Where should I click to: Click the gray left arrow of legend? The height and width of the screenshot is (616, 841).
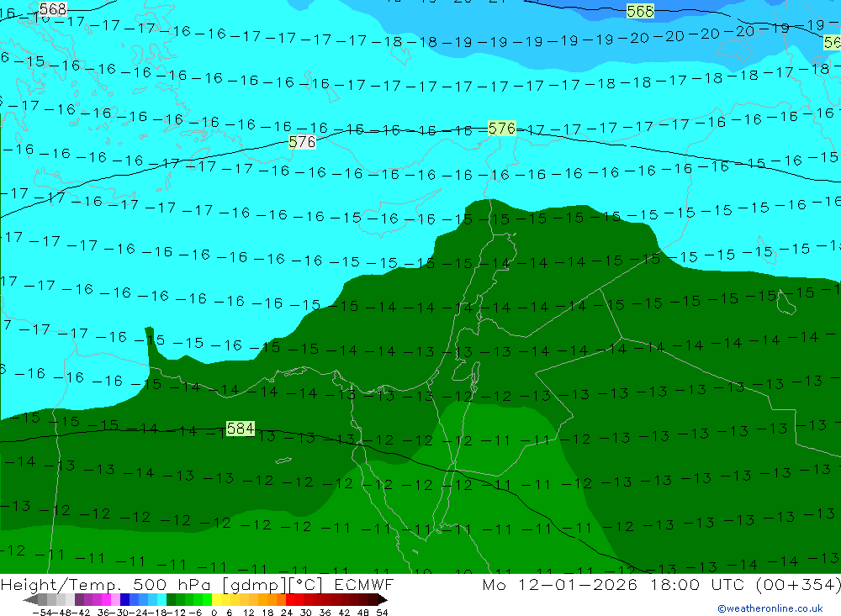click(x=30, y=600)
